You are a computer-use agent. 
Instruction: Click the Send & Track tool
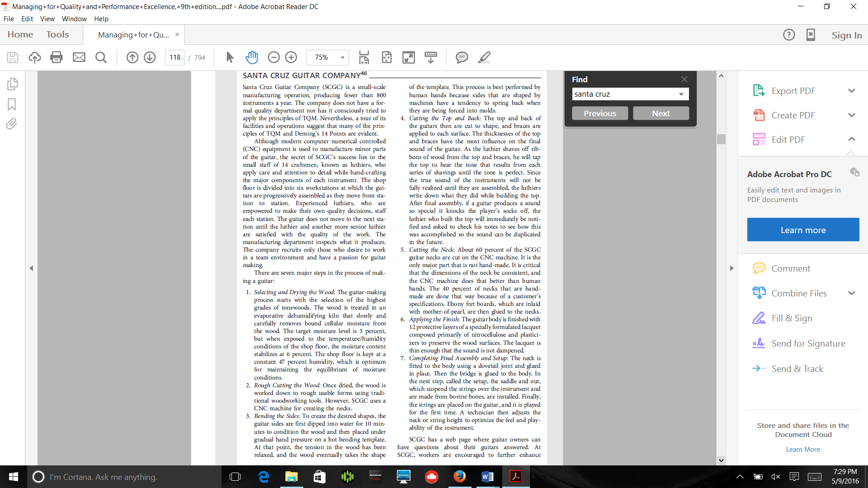coord(797,369)
